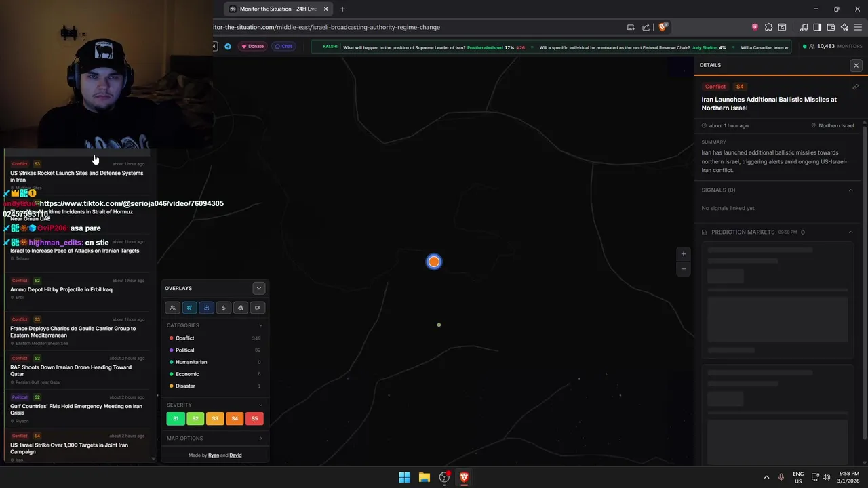
Task: Open the Extensions puzzle icon
Action: 768,27
